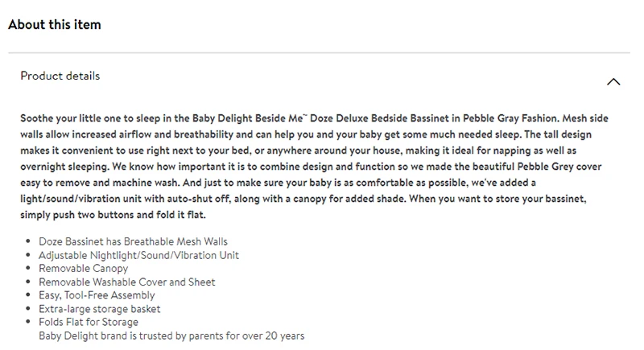Image resolution: width=644 pixels, height=350 pixels.
Task: Click "Removable Washable Cover and Sheet" item
Action: tap(127, 282)
